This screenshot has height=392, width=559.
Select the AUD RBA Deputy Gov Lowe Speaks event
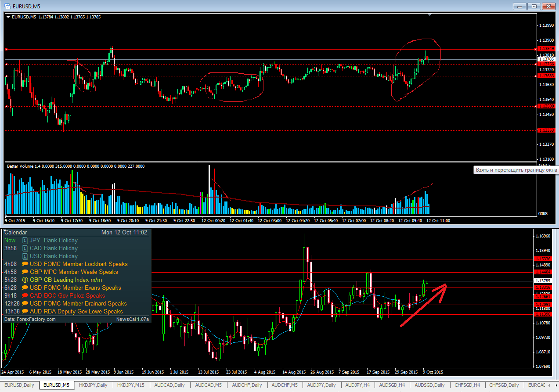(76, 312)
